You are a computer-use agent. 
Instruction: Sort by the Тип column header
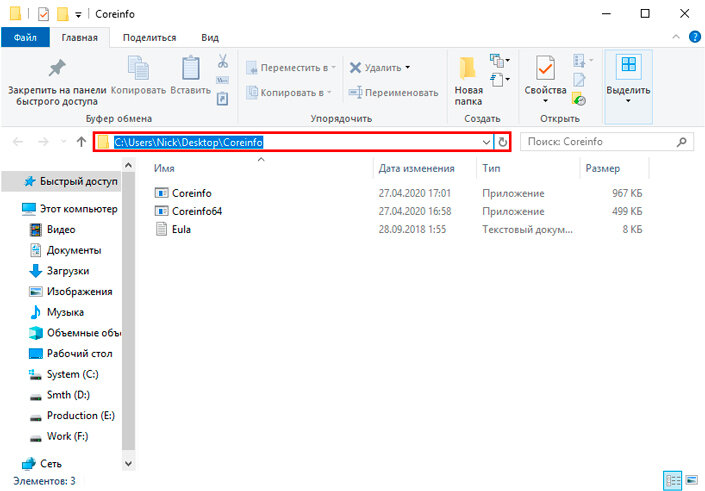coord(528,169)
